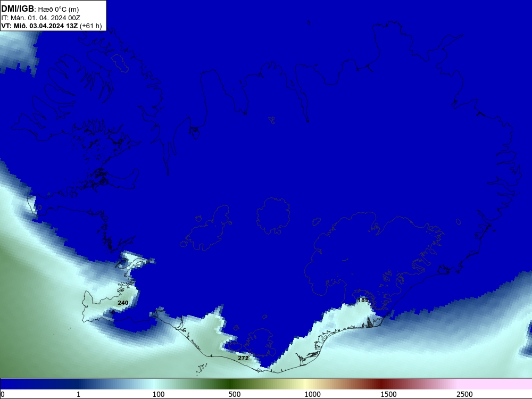The image size is (532, 399).
Task: Click the 240 map value label
Action: (x=123, y=303)
